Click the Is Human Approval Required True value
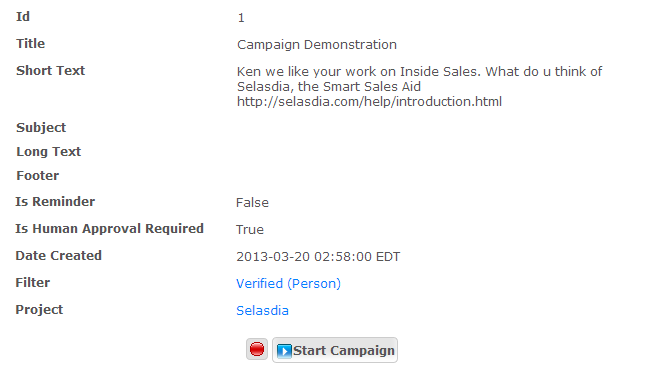The image size is (646, 381). point(250,230)
